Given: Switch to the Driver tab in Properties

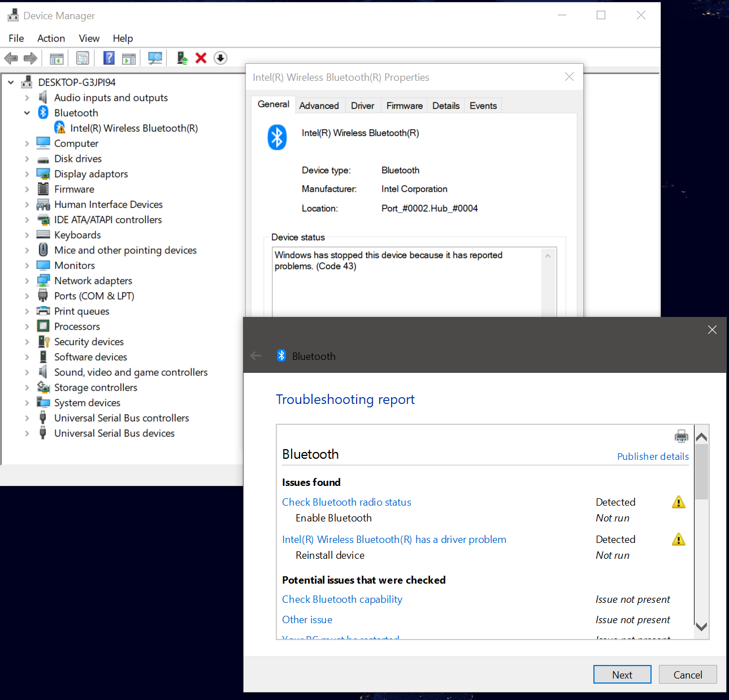Looking at the screenshot, I should click(362, 106).
